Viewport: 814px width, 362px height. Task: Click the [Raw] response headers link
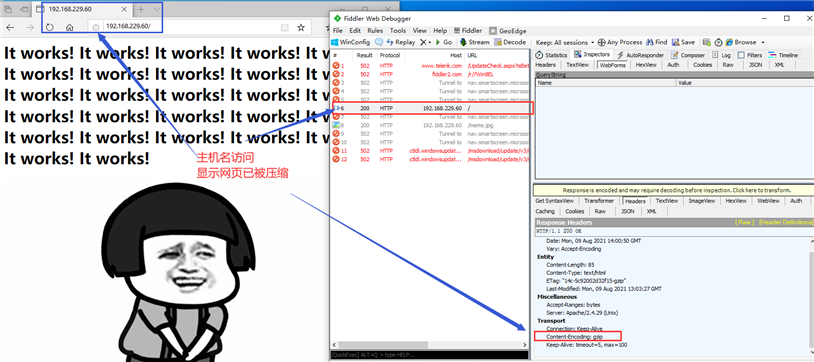744,222
